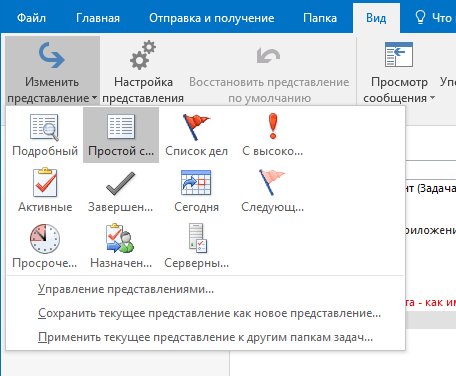Select Следующие 7 дней flag view
The height and width of the screenshot is (376, 456).
273,191
